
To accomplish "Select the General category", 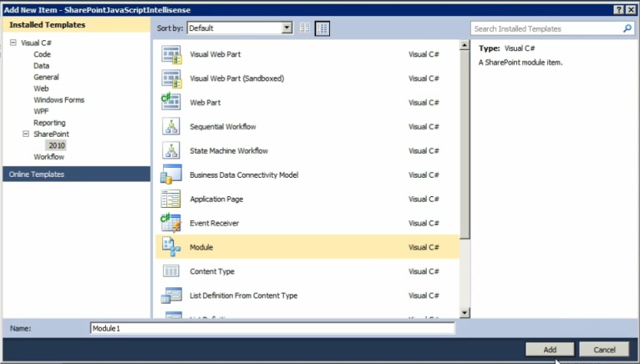I will click(46, 77).
